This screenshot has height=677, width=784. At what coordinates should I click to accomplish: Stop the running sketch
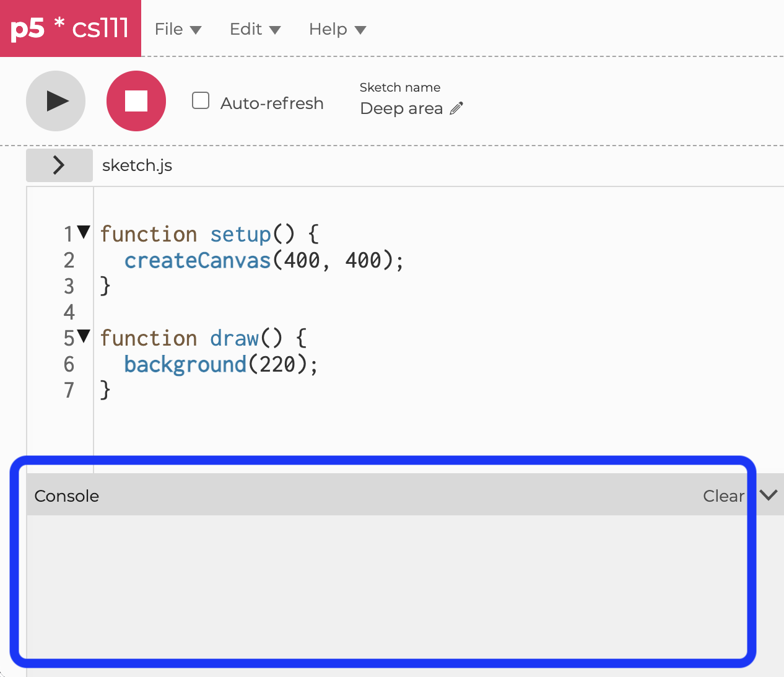click(x=136, y=101)
